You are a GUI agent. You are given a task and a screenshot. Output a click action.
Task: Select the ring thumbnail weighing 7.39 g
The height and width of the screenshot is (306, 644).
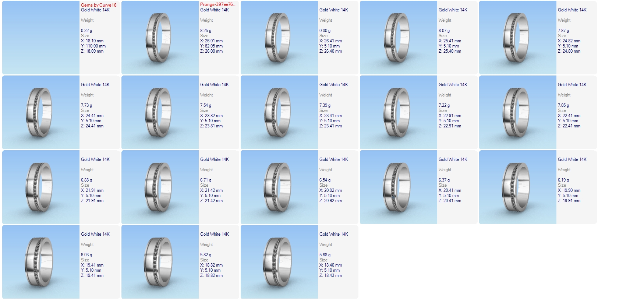279,112
